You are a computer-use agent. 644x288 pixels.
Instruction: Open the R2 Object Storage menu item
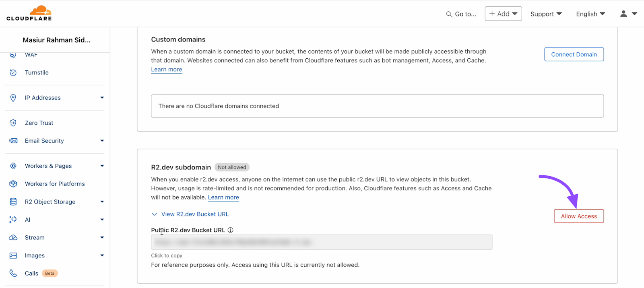pyautogui.click(x=50, y=202)
